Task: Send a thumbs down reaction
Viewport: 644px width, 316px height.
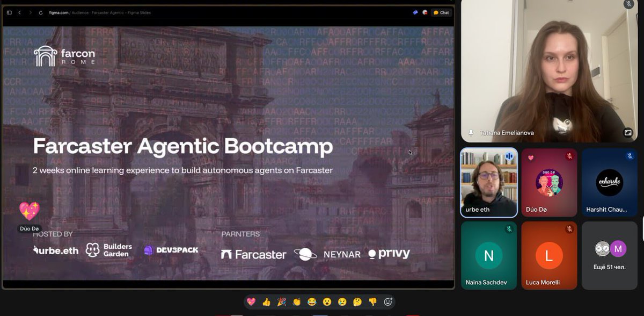Action: pyautogui.click(x=372, y=302)
